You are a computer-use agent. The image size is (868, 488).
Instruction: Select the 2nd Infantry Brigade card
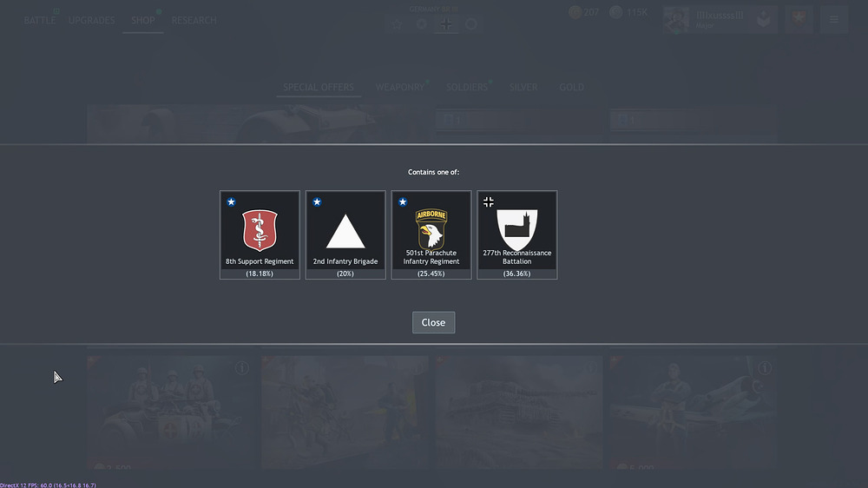coord(345,234)
